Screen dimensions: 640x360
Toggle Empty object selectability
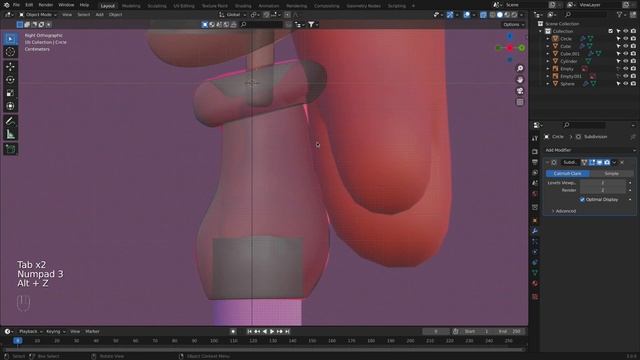[x=618, y=69]
